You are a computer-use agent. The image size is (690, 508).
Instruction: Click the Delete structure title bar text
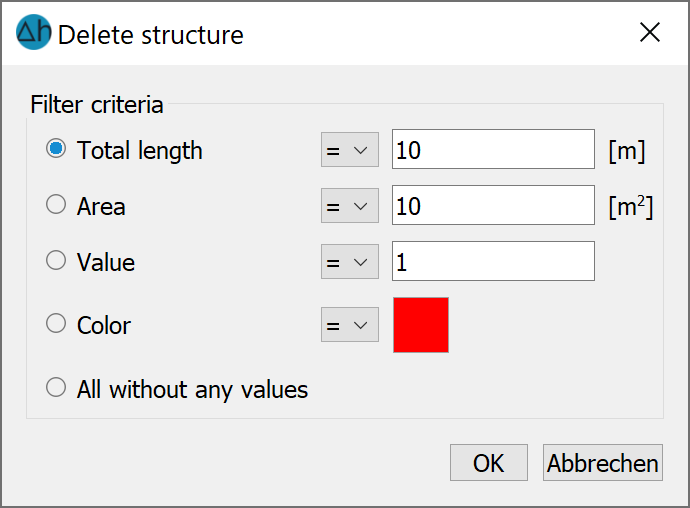[x=150, y=35]
